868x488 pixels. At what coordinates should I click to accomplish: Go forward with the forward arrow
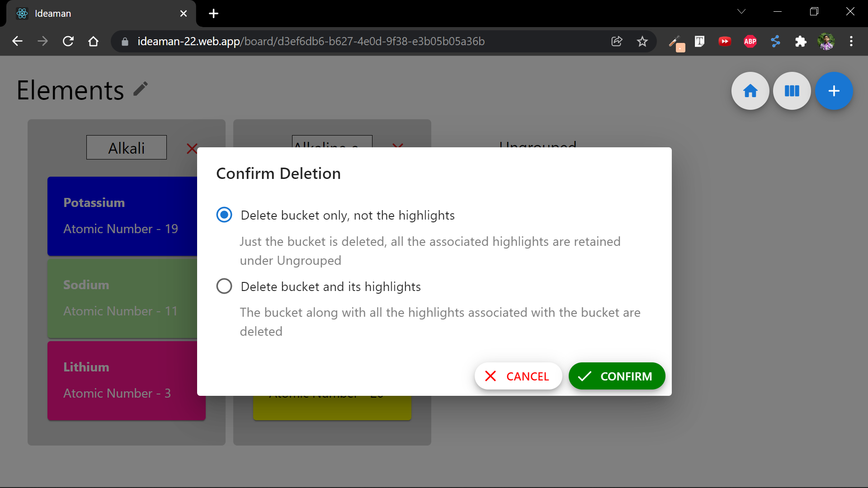tap(42, 41)
